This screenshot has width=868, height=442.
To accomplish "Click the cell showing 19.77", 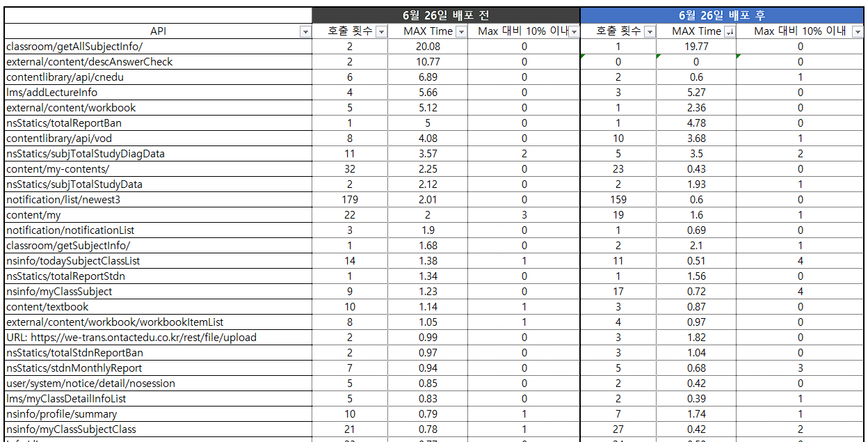I will pos(696,47).
